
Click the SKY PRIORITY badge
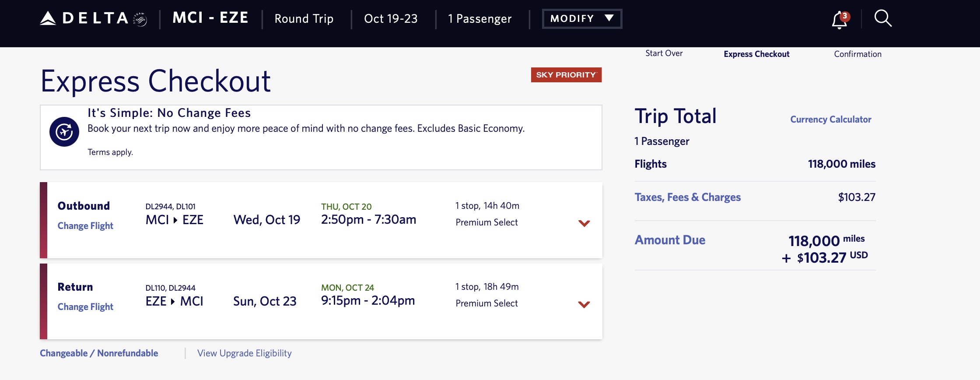[x=566, y=75]
